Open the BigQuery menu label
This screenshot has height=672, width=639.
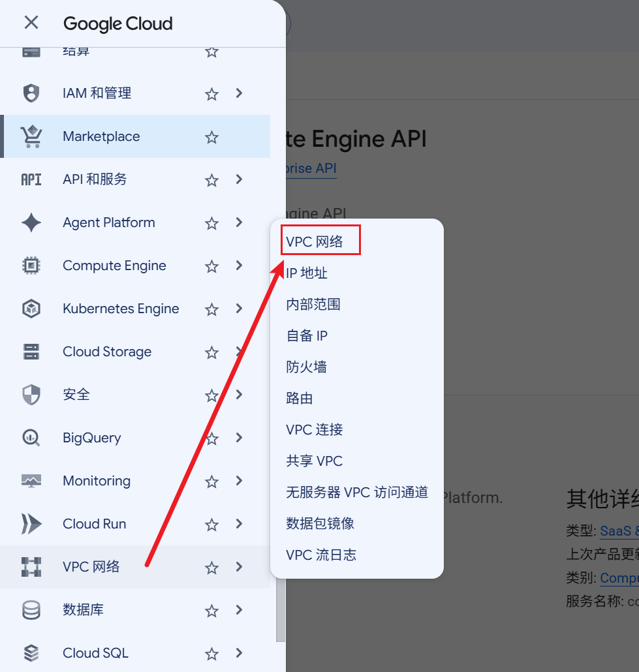point(92,438)
